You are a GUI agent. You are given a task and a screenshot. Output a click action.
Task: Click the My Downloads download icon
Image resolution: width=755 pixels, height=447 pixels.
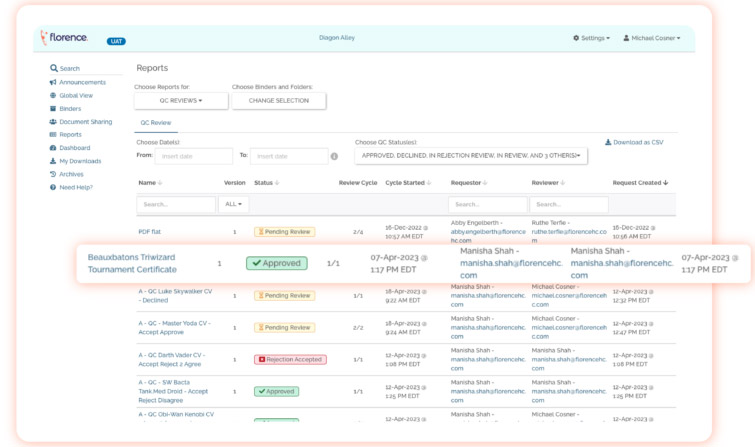[54, 161]
